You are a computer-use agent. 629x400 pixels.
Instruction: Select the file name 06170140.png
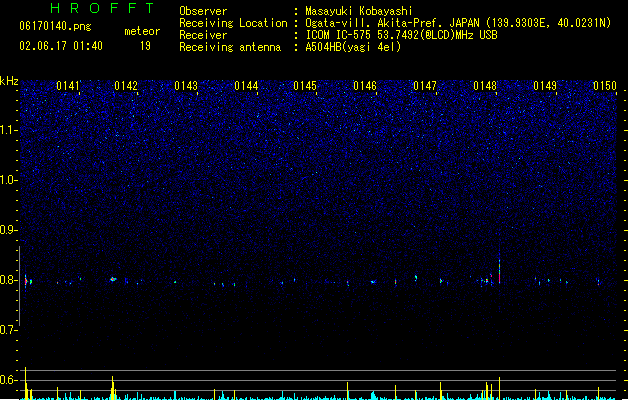point(55,26)
